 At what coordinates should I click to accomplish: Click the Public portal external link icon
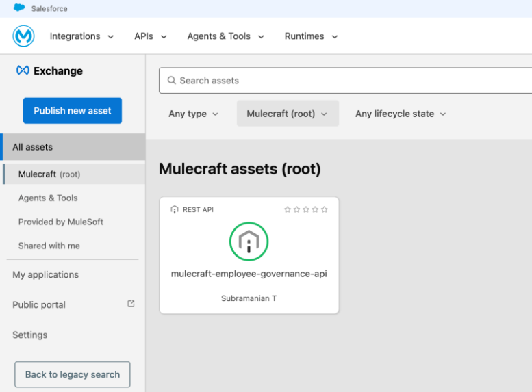[x=131, y=304]
